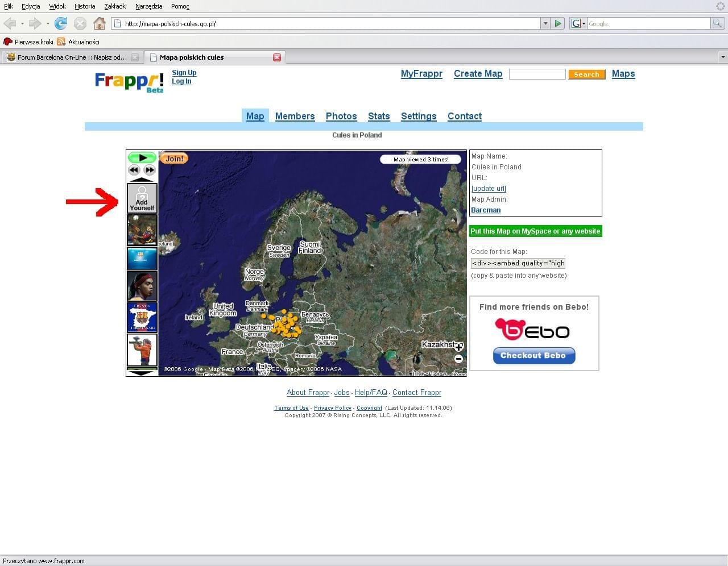Open the back-history dropdown arrow
The image size is (728, 566).
tap(22, 24)
